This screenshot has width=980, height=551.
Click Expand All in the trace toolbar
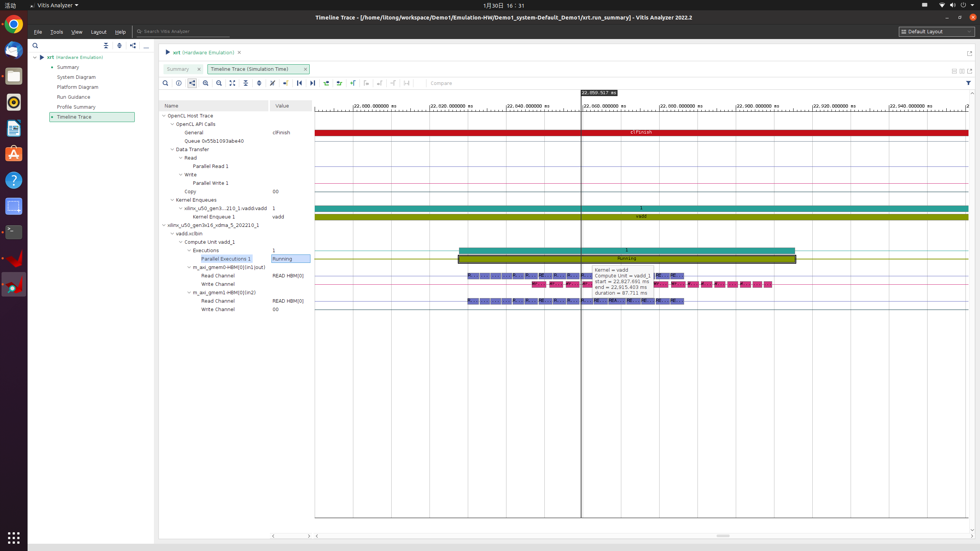pyautogui.click(x=259, y=83)
